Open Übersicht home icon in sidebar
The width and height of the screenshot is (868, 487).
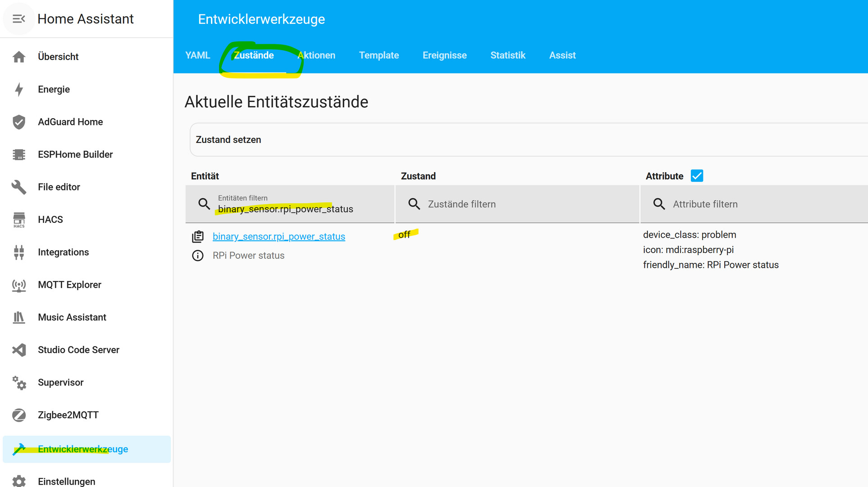point(19,57)
